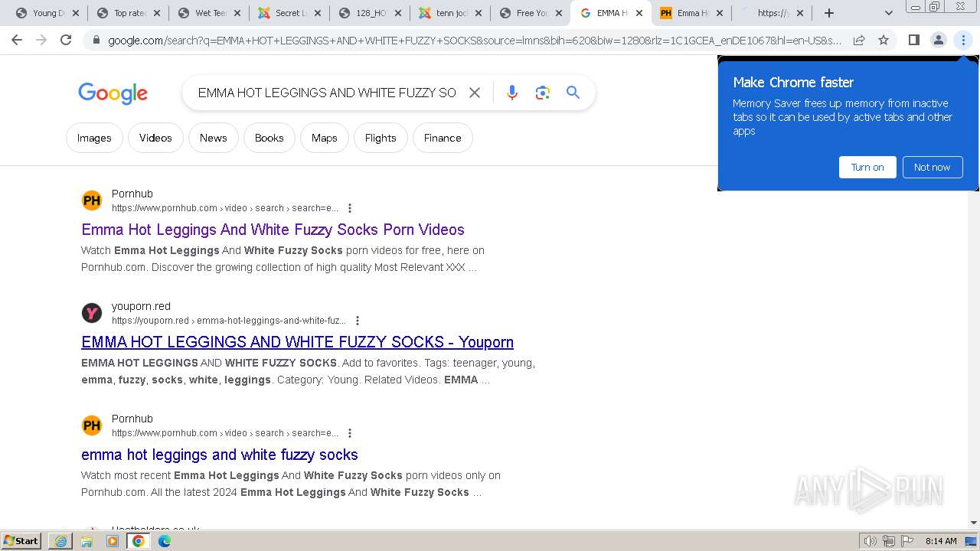Filter results by Maps
Viewport: 980px width, 551px height.
click(x=324, y=138)
